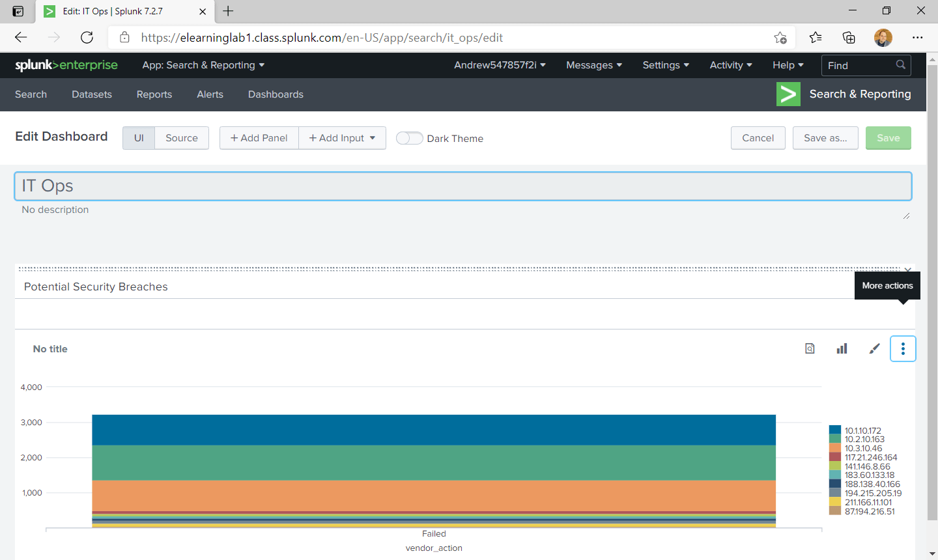Screen dimensions: 938x560
Task: Expand the Add Input dropdown
Action: (342, 137)
